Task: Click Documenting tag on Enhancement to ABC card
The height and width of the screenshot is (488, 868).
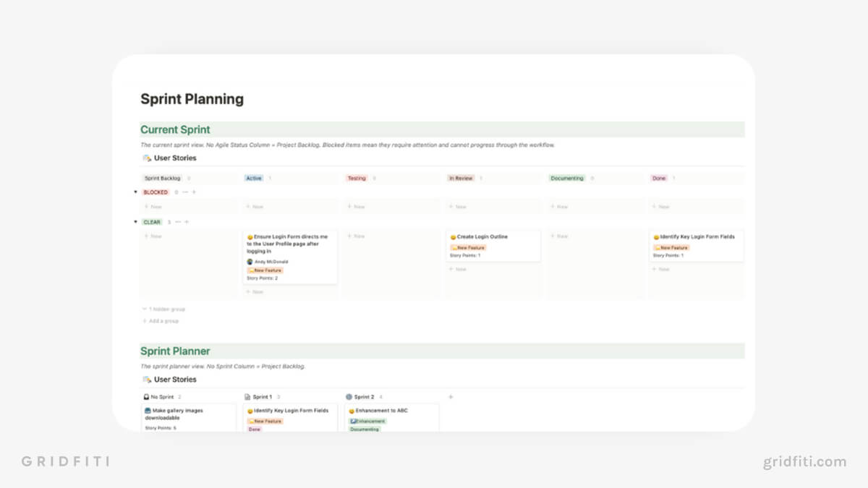Action: coord(365,429)
